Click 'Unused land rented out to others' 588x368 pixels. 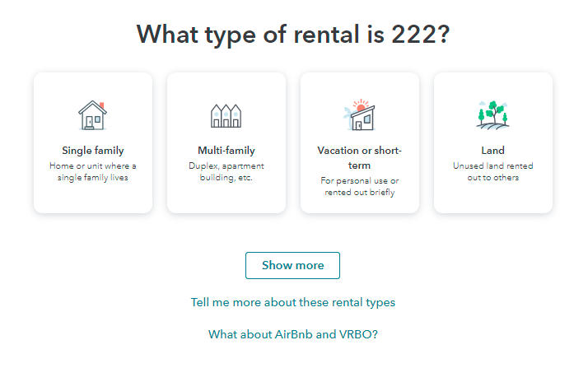click(x=492, y=171)
